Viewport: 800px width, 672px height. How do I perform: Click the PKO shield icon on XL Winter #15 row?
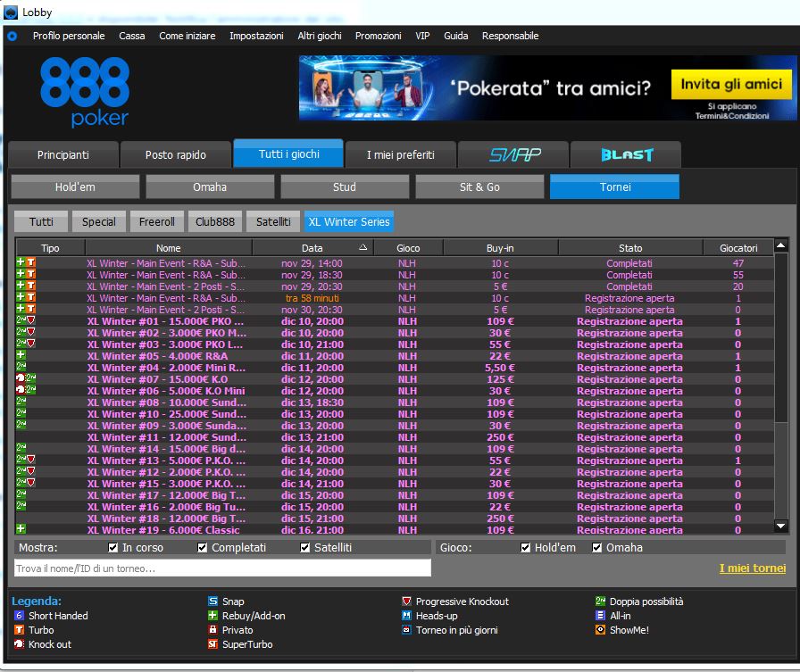click(31, 482)
